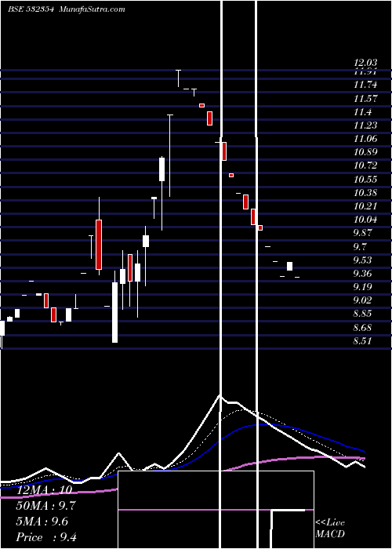Select the 12MA : 10 legend entry
Viewport: 392px width, 549px height.
[44, 490]
